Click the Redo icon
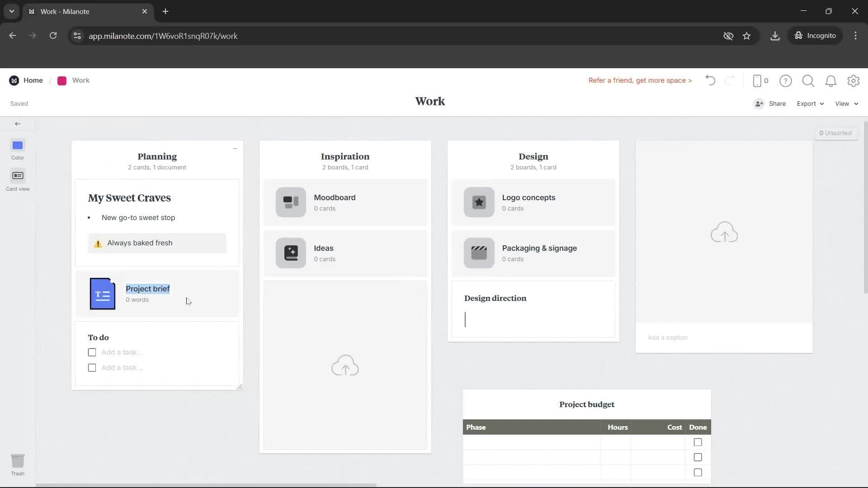Image resolution: width=868 pixels, height=488 pixels. (x=730, y=80)
